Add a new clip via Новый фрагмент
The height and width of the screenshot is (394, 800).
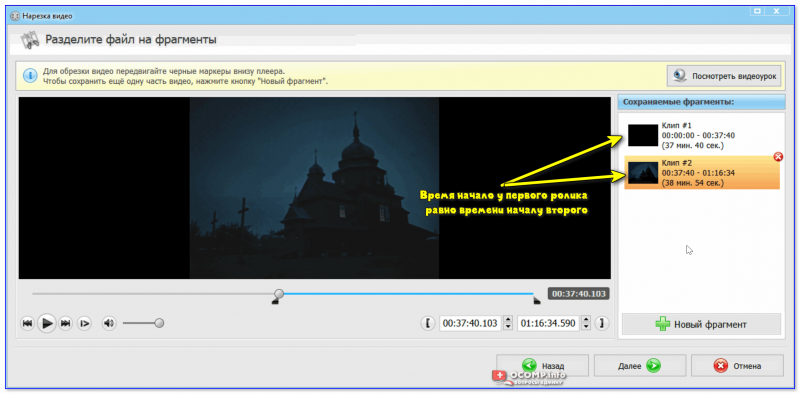coord(702,324)
